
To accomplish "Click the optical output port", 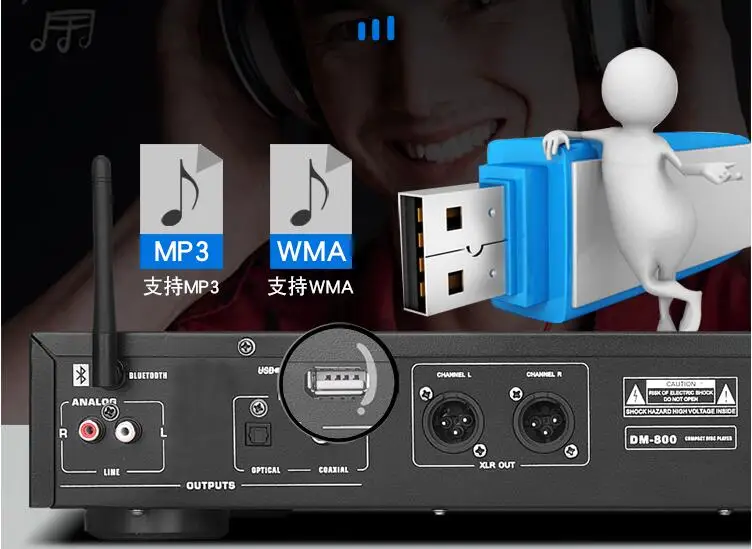I will coord(258,435).
